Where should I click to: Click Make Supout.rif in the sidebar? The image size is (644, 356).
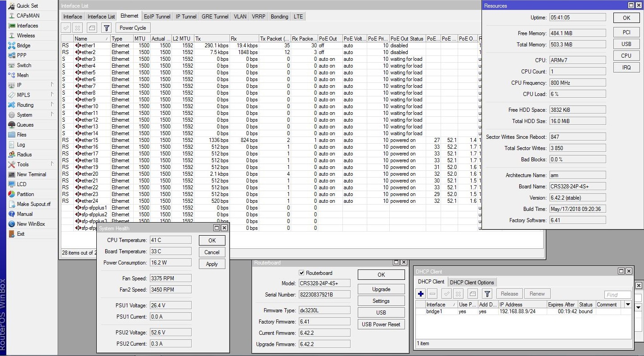pyautogui.click(x=34, y=204)
